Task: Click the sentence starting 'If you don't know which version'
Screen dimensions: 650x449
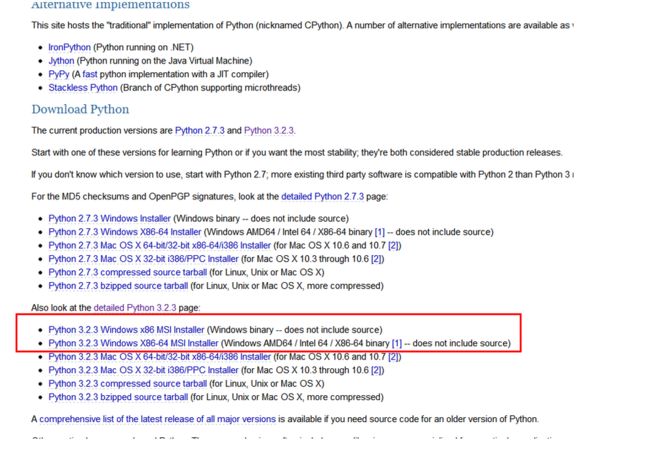Action: pos(303,175)
